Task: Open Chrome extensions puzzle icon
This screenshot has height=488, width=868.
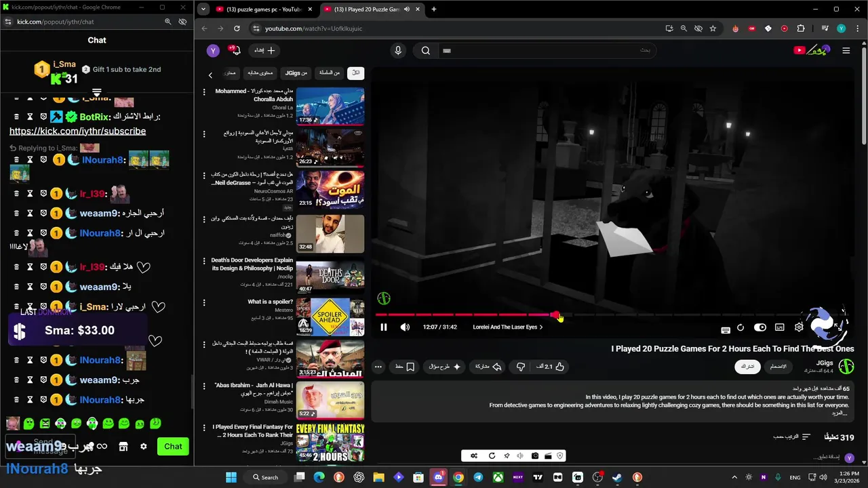Action: (801, 28)
